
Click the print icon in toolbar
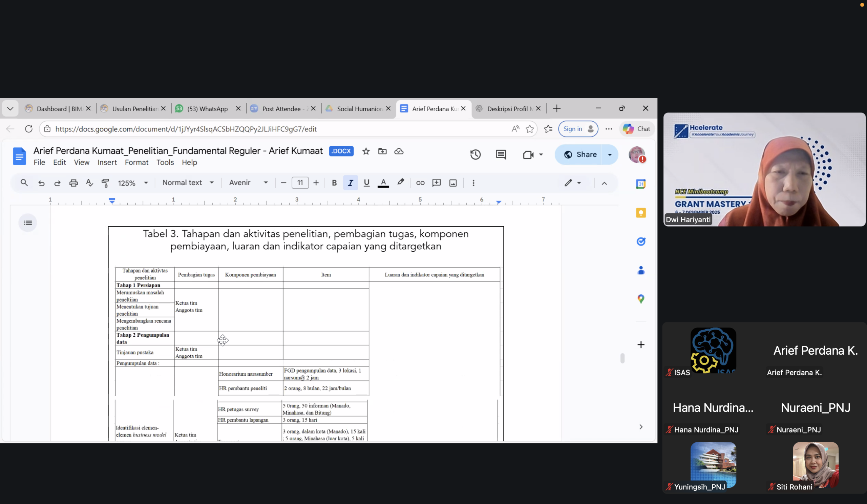73,183
